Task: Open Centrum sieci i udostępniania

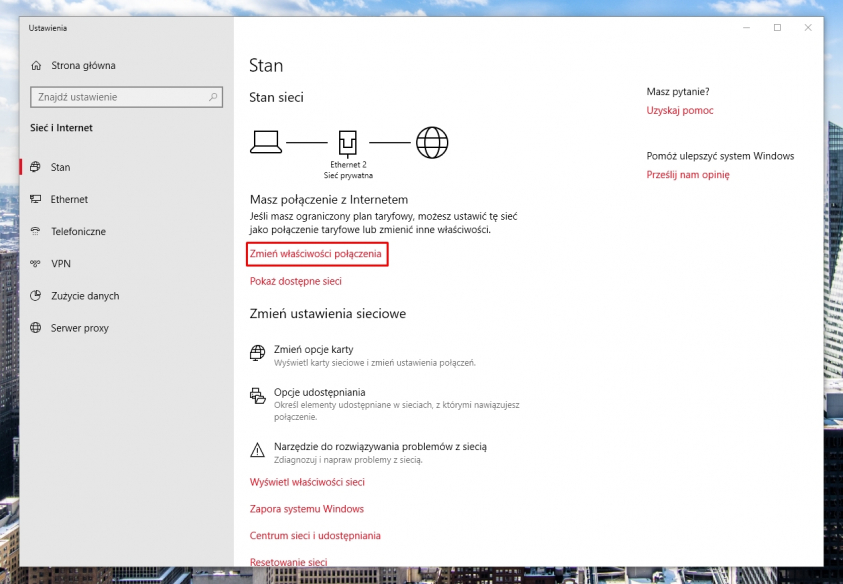Action: tap(315, 536)
